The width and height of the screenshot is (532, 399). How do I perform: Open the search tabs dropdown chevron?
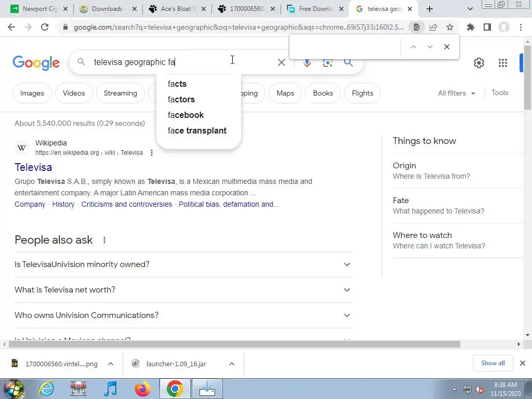tap(470, 9)
